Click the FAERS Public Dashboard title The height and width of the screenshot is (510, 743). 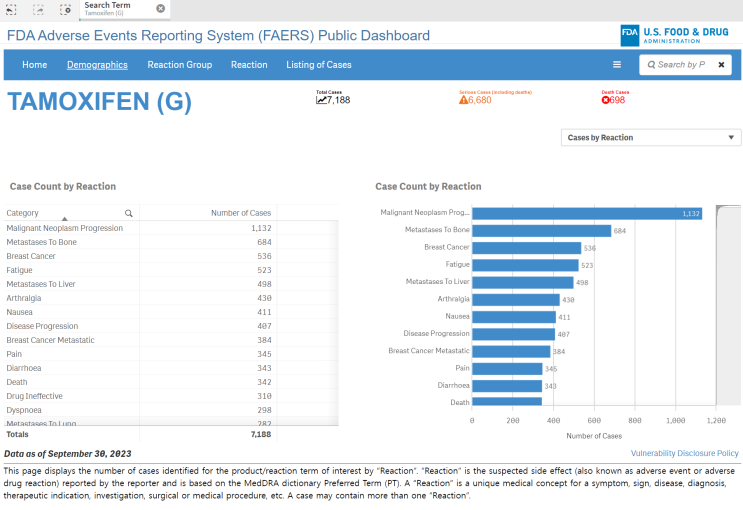click(x=218, y=36)
